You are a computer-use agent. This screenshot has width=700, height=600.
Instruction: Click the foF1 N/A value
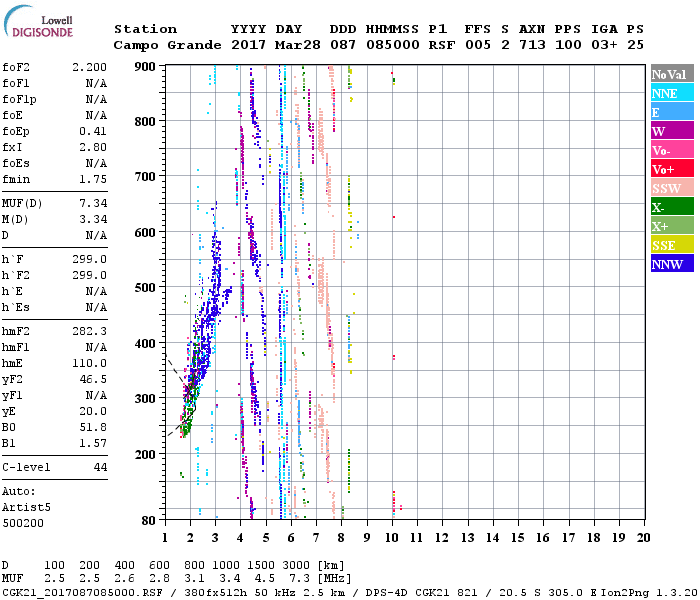click(x=96, y=83)
